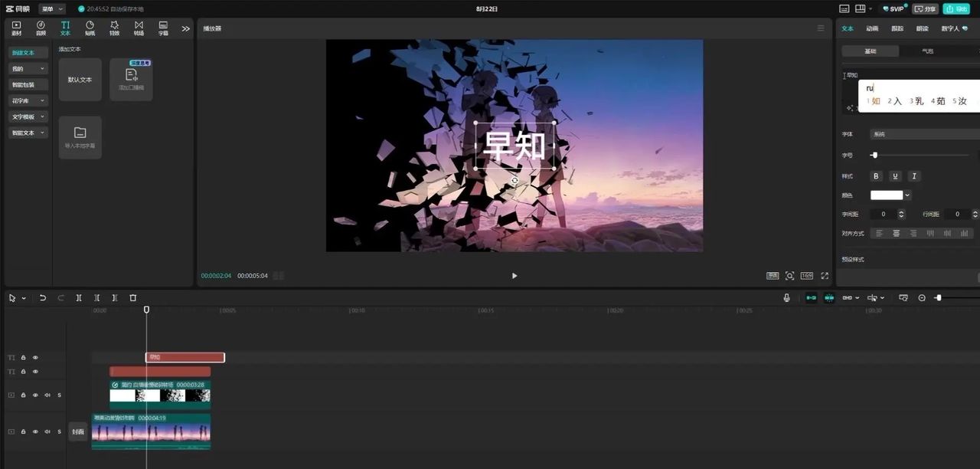Enter fullscreen preview in the player
The width and height of the screenshot is (980, 469).
825,276
